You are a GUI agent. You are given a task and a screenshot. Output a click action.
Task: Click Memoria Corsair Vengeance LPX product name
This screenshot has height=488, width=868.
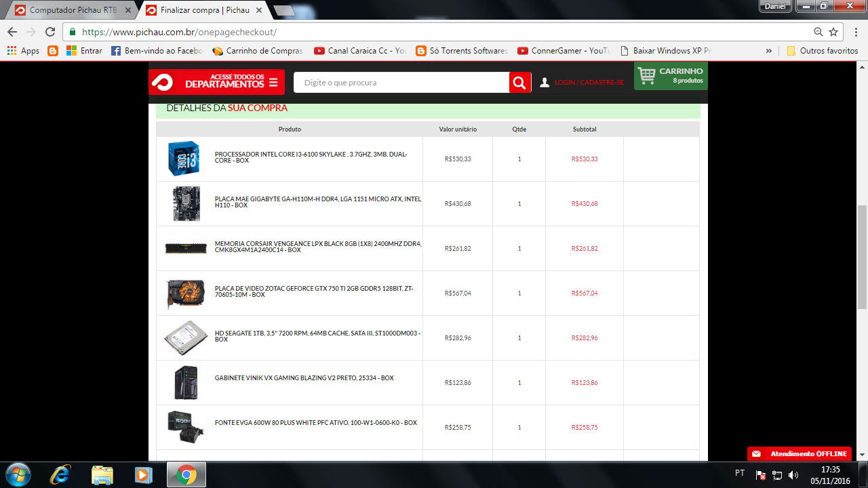click(318, 247)
